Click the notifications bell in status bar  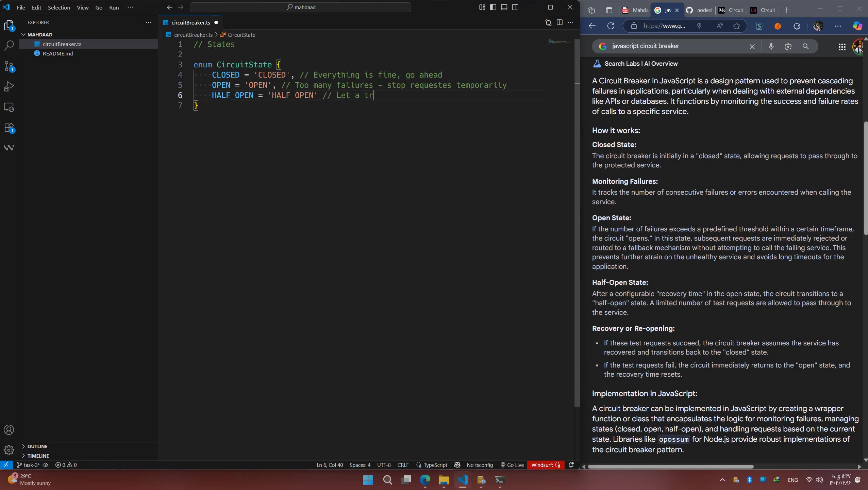(x=571, y=465)
